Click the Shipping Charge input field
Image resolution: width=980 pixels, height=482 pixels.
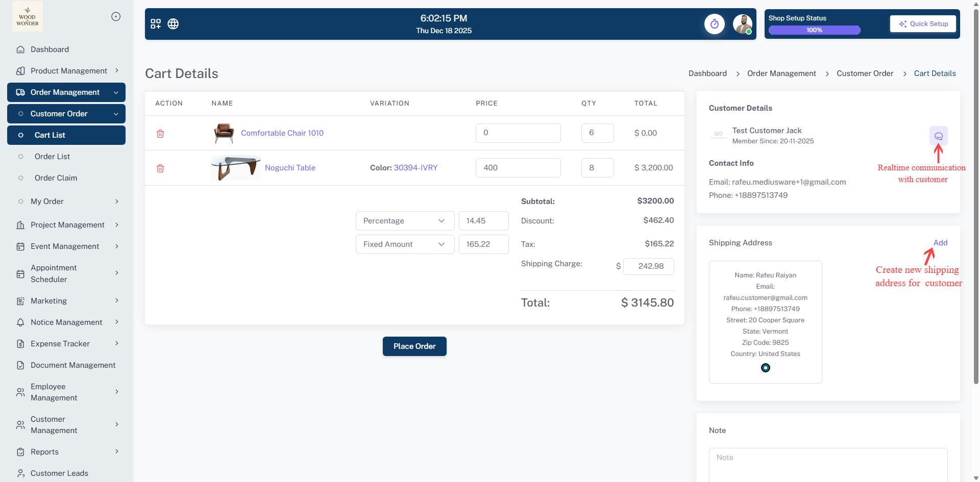coord(648,266)
